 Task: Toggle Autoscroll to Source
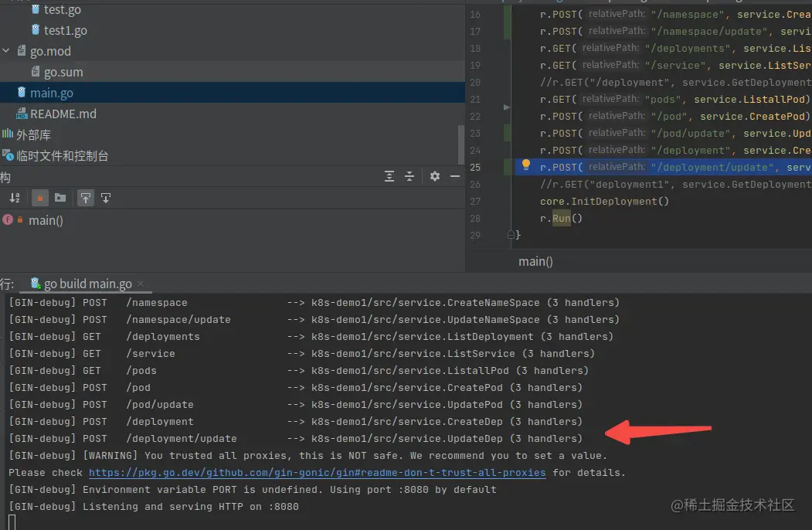86,198
